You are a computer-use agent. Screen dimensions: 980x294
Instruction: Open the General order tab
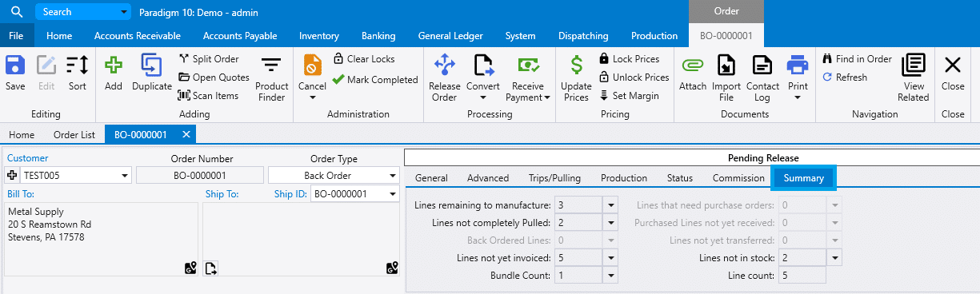coord(431,178)
